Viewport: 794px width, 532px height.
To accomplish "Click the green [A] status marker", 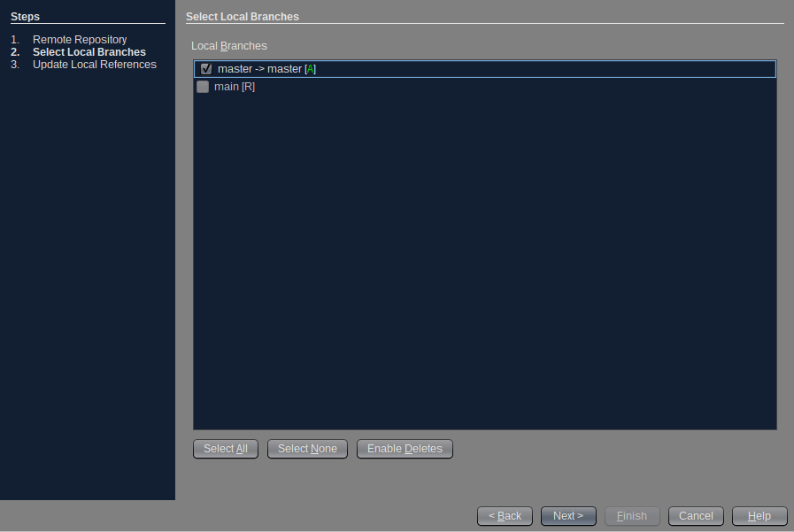I will pyautogui.click(x=310, y=69).
